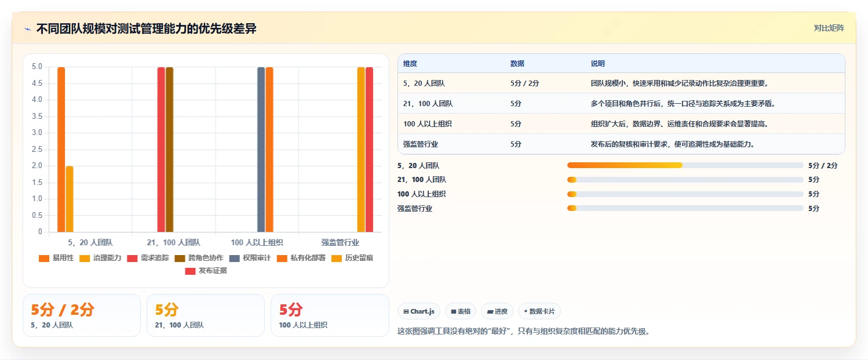Toggle 发布证据 in the chart legend
The height and width of the screenshot is (360, 868).
click(x=206, y=271)
